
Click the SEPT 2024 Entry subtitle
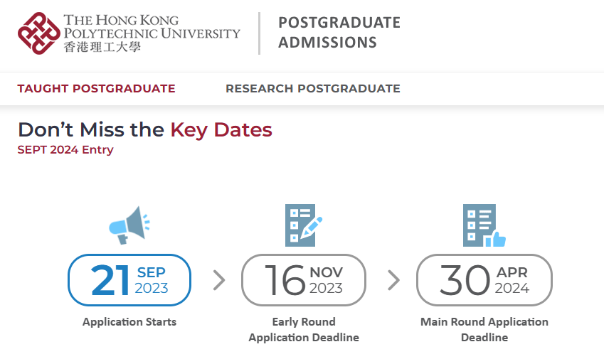(65, 150)
